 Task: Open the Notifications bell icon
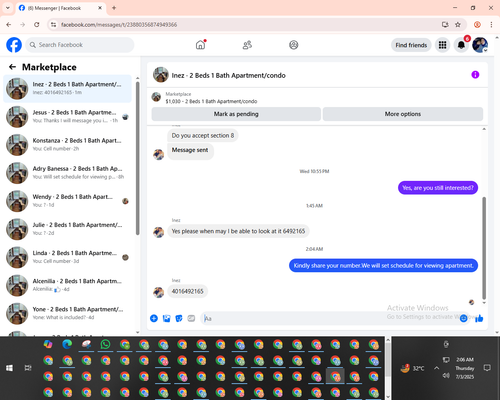461,45
